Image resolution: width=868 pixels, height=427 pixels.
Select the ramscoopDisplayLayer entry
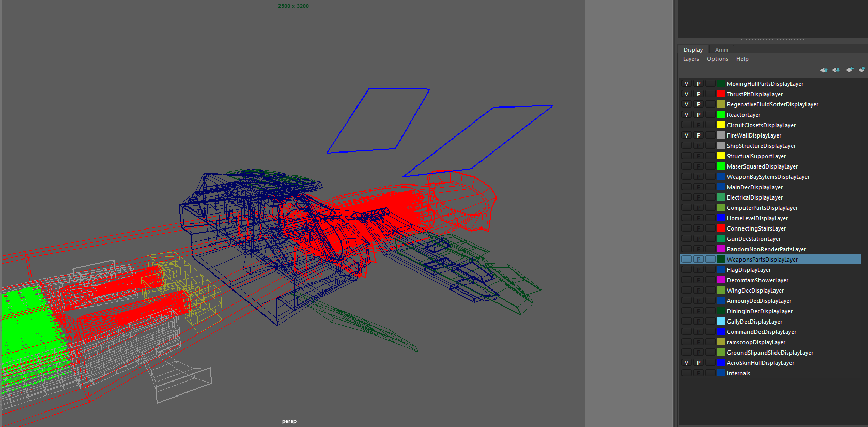(x=756, y=342)
